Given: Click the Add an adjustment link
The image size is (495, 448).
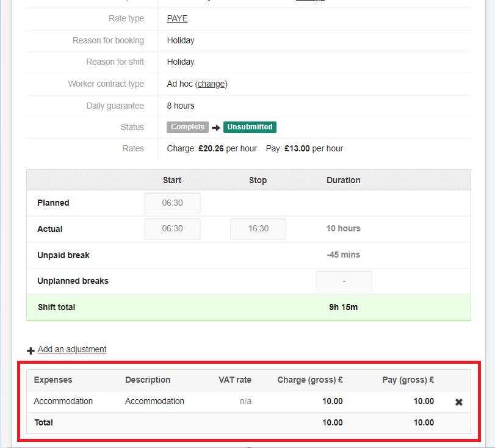Looking at the screenshot, I should (72, 349).
